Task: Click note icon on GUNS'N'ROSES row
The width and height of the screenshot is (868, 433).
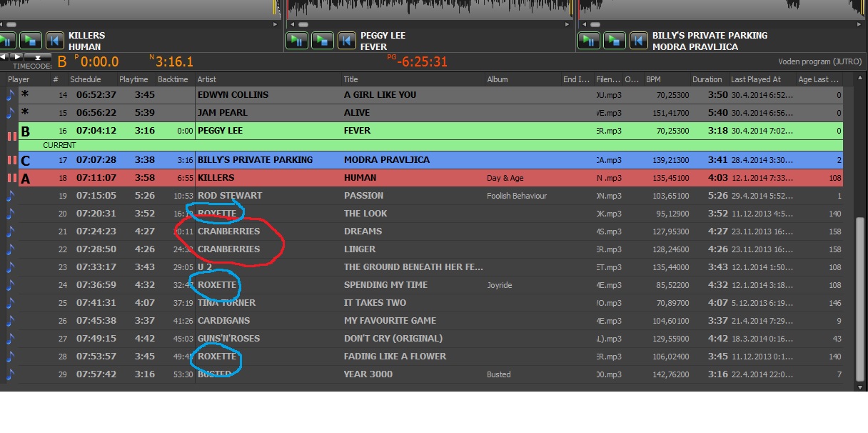Action: 11,338
